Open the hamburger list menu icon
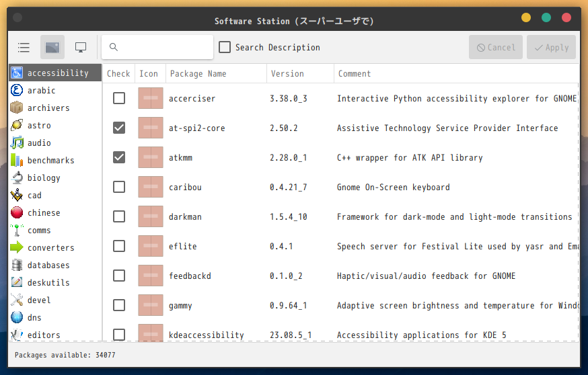The height and width of the screenshot is (375, 588). pos(24,48)
